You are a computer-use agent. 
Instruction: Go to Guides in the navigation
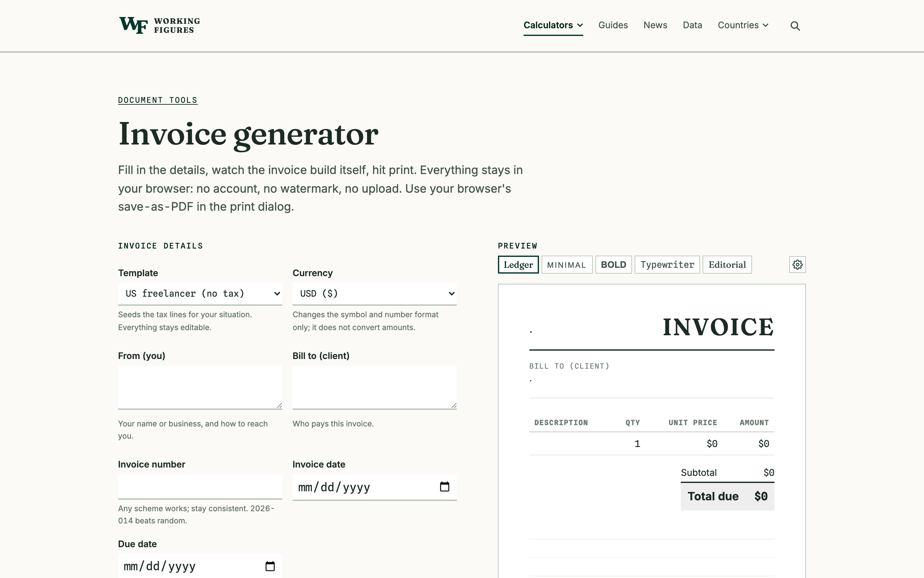(x=613, y=25)
